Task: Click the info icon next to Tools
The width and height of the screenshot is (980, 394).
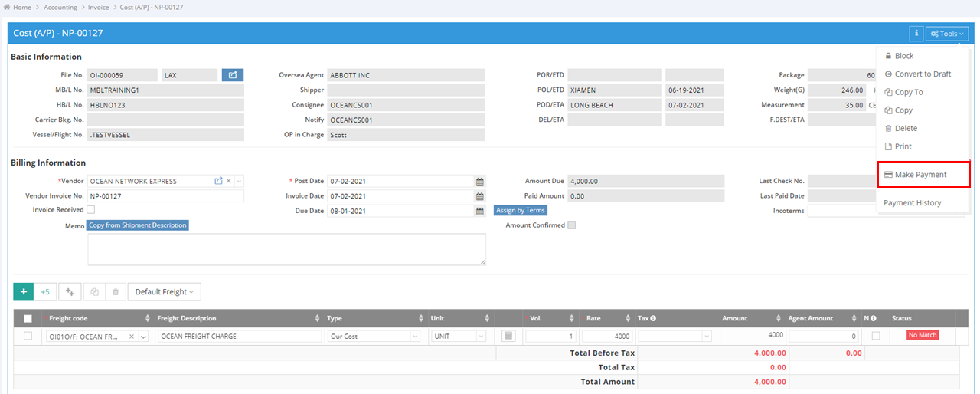Action: 916,34
